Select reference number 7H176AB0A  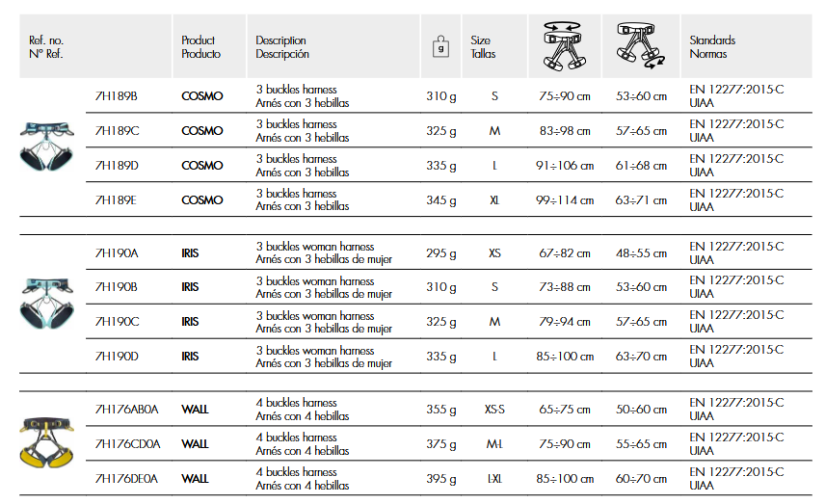coord(126,410)
